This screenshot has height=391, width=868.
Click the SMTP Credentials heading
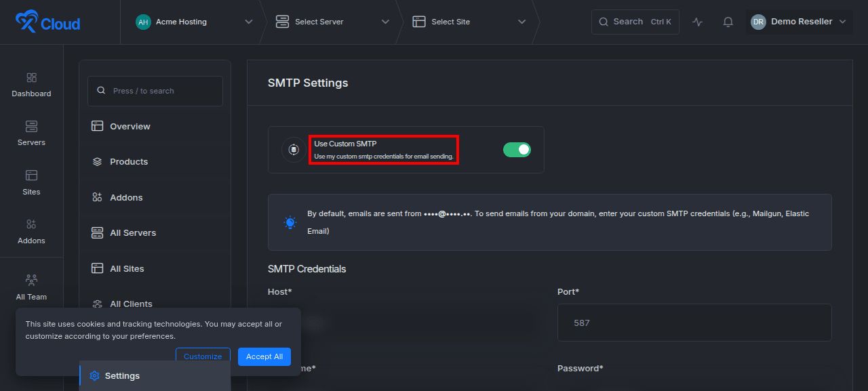tap(307, 269)
